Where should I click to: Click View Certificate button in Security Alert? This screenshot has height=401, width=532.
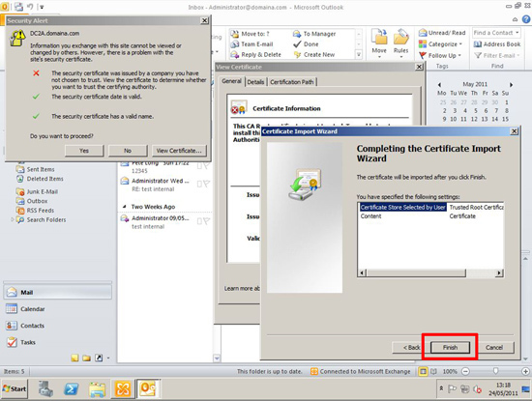(179, 151)
